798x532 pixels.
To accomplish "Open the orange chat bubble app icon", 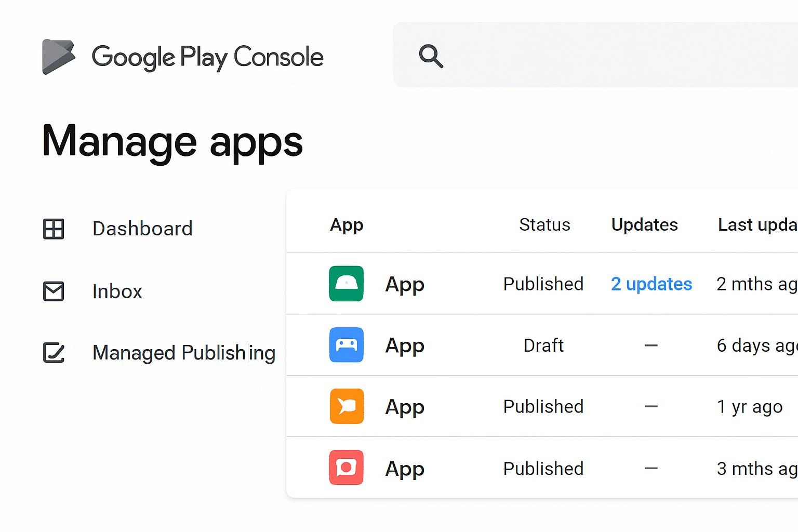I will point(347,406).
